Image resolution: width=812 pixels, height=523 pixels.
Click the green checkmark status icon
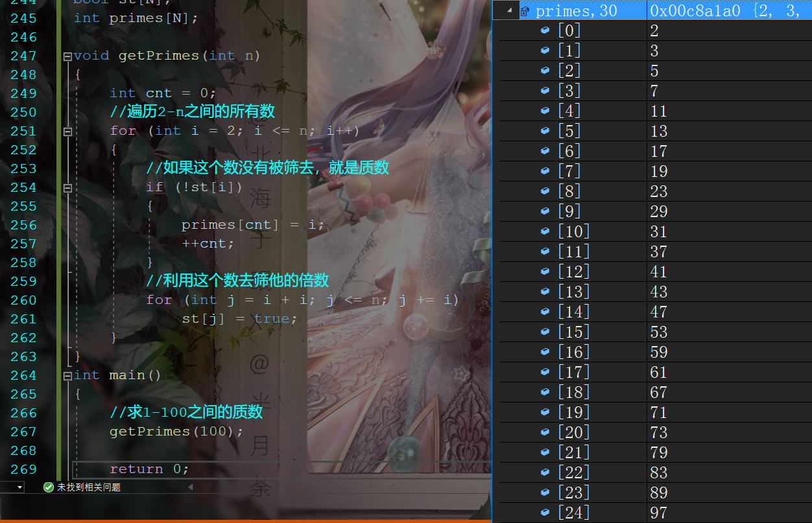click(49, 487)
